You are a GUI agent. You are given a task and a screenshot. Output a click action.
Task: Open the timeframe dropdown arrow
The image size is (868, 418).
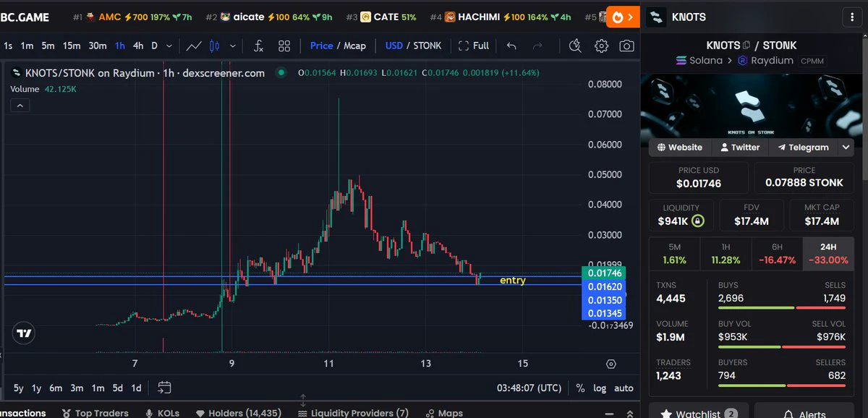tap(169, 46)
